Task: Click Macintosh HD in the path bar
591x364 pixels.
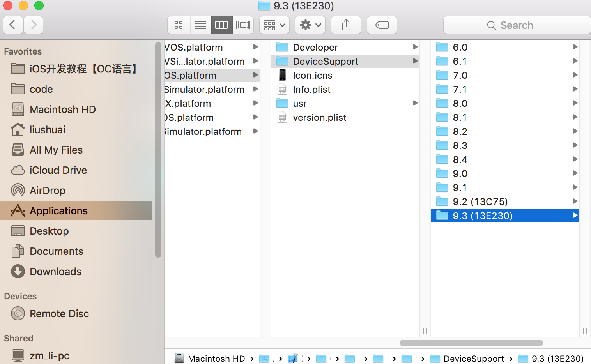Action: (x=216, y=358)
